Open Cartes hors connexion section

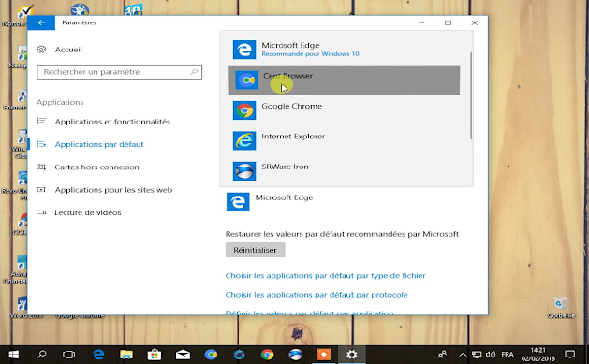(87, 167)
